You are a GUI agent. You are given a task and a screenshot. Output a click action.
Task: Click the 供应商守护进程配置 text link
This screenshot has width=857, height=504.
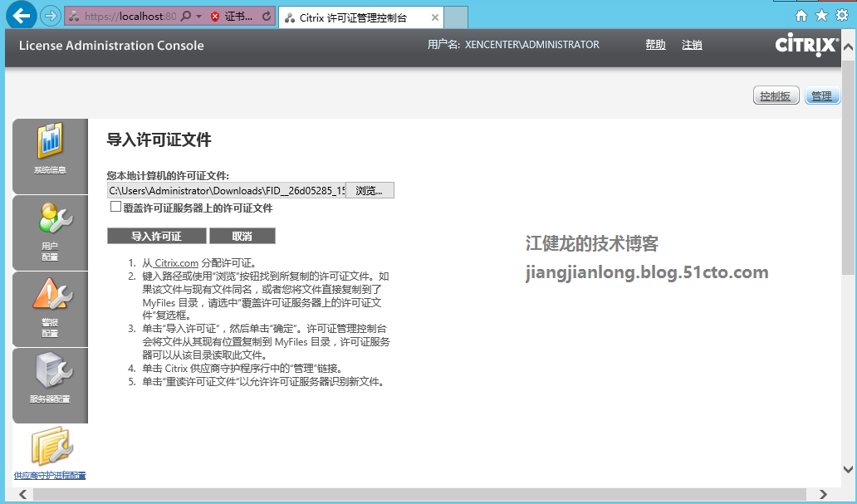(50, 476)
